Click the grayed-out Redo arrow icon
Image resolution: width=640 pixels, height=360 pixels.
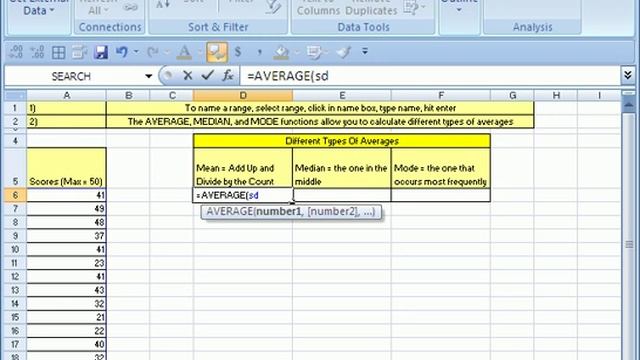(153, 52)
